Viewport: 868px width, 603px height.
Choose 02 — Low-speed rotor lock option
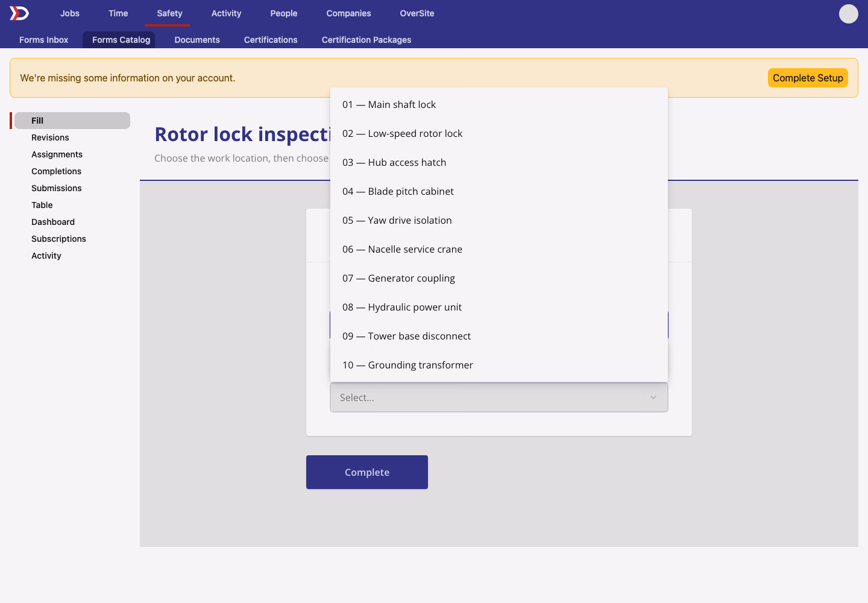(499, 133)
